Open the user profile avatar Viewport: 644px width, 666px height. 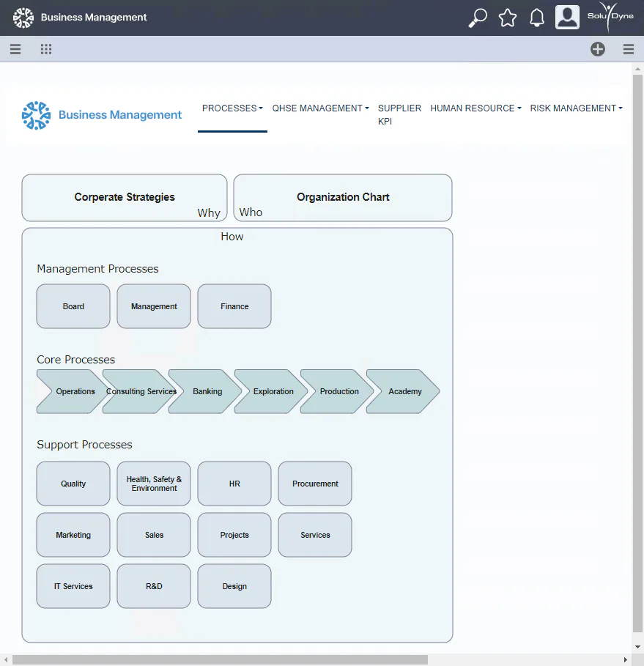pos(567,18)
